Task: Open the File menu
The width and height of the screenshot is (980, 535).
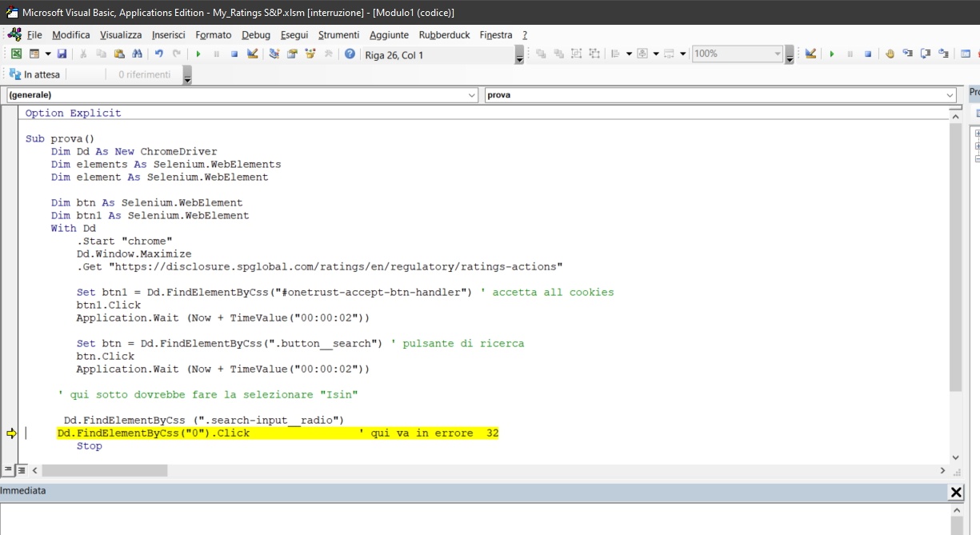Action: click(34, 34)
